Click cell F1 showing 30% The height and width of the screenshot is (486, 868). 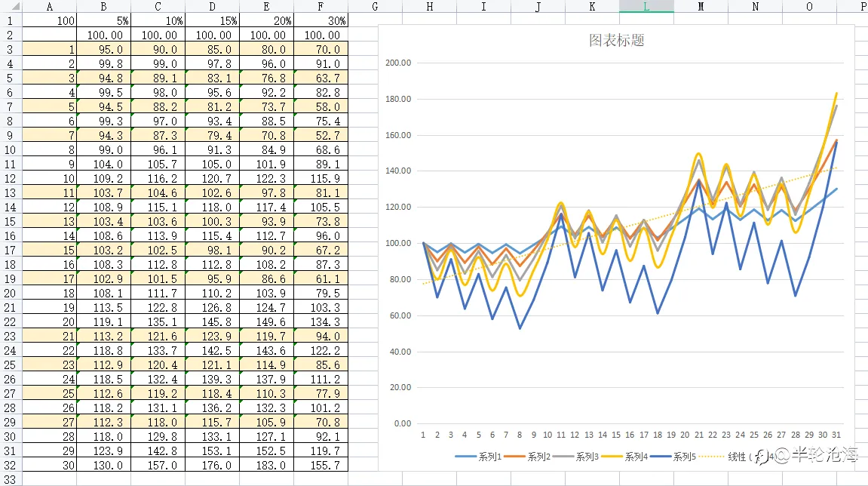click(321, 20)
